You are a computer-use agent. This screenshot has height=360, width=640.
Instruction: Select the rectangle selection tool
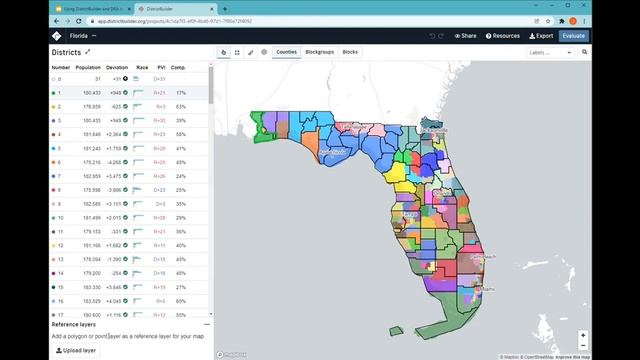237,52
